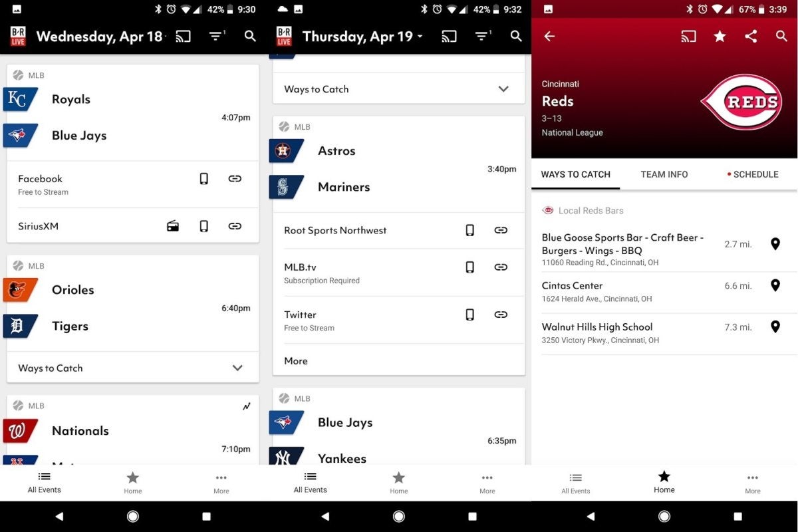The width and height of the screenshot is (798, 532).
Task: Show More ways to catch Astros vs Mariners
Action: coord(296,361)
